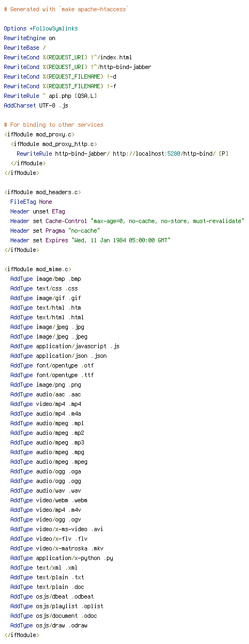Click the comment "# For binding to other services"
Screen dimensions: 249x644
click(x=53, y=125)
